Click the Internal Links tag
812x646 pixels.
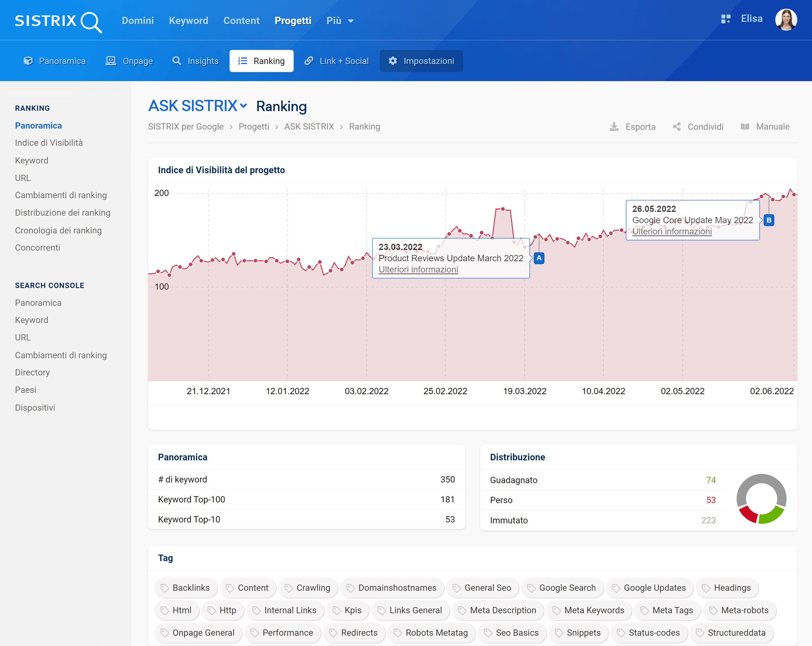click(x=285, y=610)
